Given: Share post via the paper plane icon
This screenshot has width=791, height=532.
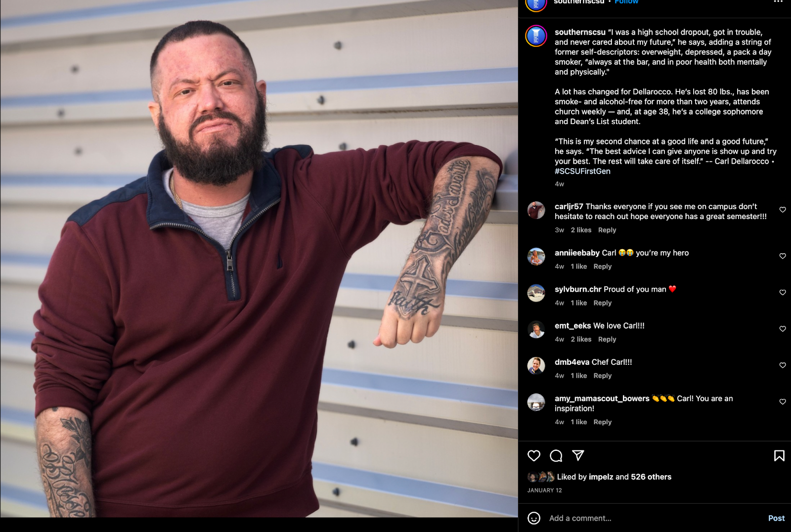Looking at the screenshot, I should click(578, 455).
